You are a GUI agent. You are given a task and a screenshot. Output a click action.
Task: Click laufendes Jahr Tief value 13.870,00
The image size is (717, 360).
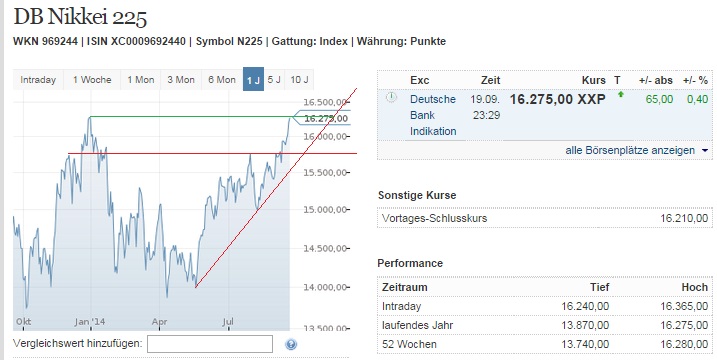tap(585, 325)
